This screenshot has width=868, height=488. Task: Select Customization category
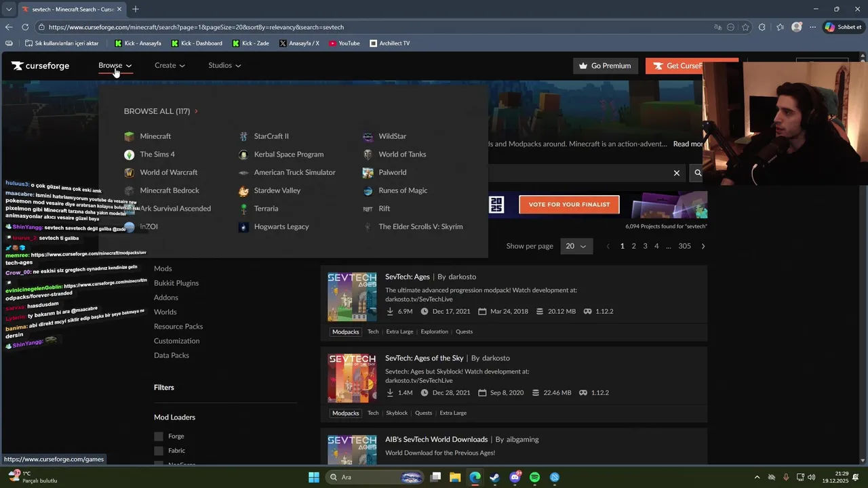point(176,341)
